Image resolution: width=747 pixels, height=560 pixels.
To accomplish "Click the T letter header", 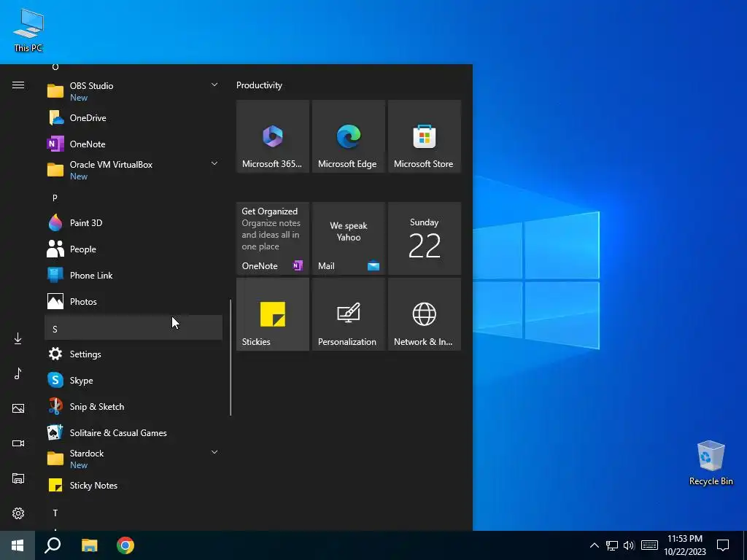I will 133,513.
